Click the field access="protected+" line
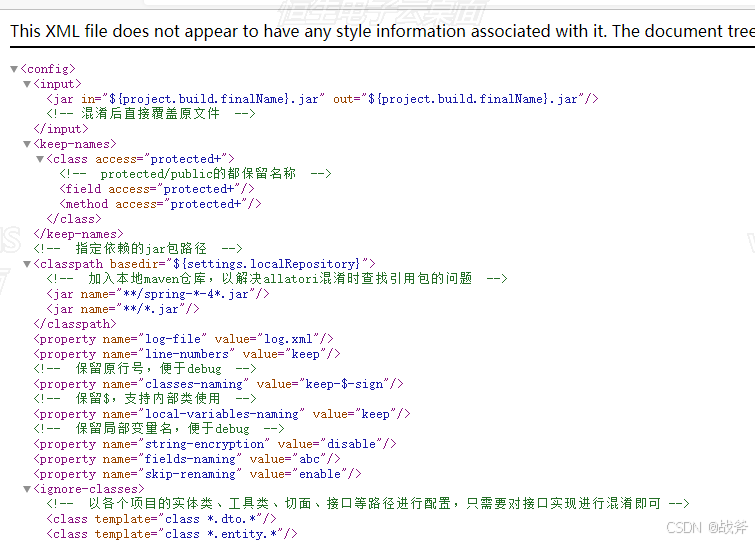The image size is (755, 541). pyautogui.click(x=157, y=189)
